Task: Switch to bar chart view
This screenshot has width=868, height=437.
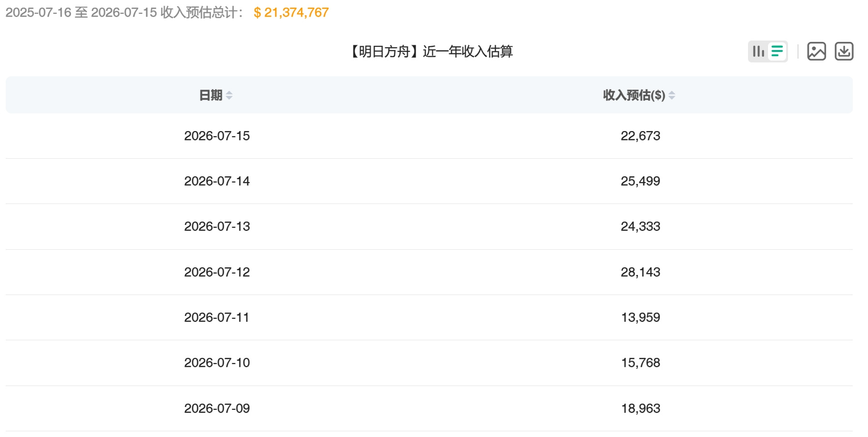Action: [758, 51]
